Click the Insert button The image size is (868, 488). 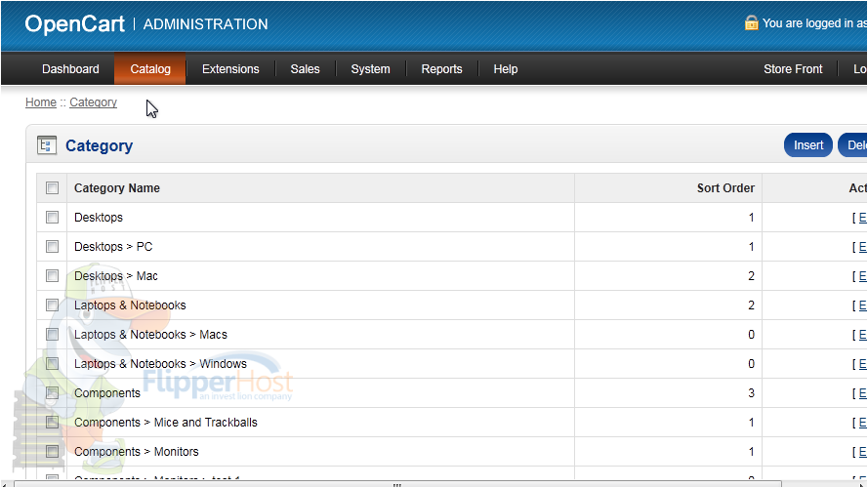[x=808, y=145]
